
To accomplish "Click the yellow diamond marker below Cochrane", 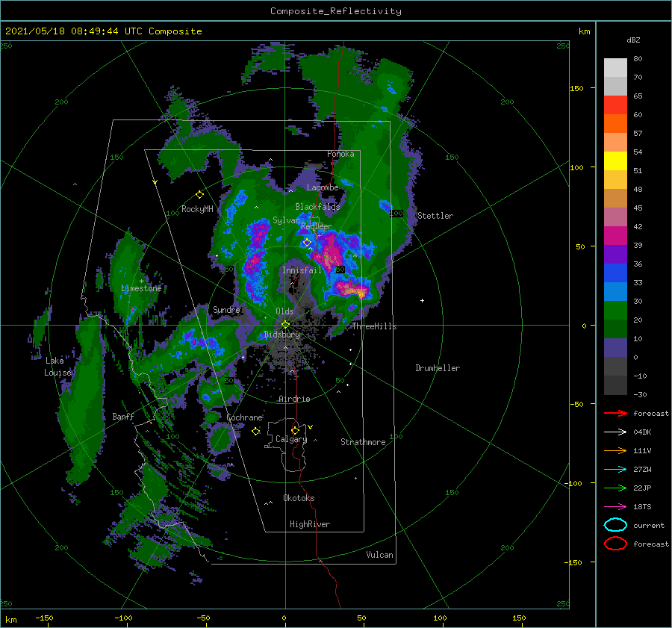I will coord(255,432).
